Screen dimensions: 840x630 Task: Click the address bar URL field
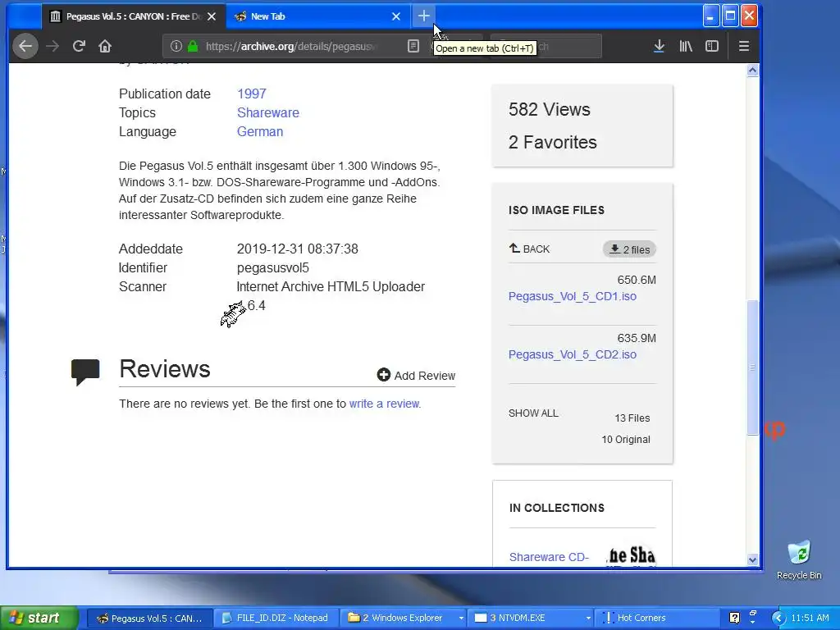pos(292,46)
